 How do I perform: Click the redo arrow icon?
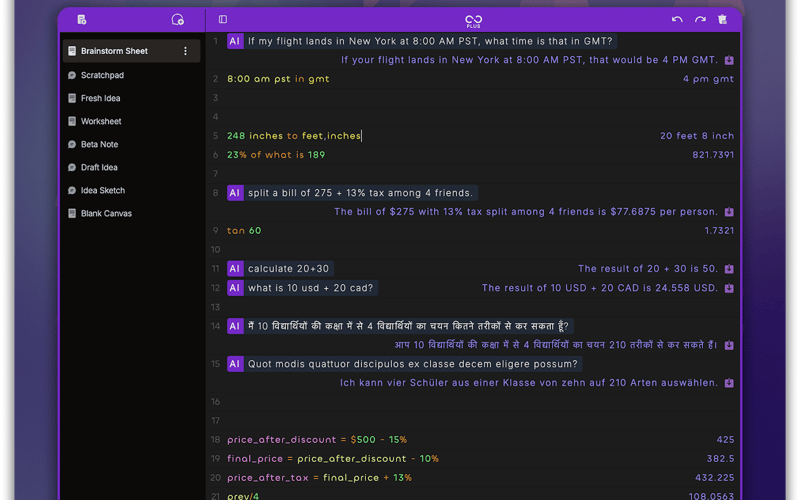(700, 19)
